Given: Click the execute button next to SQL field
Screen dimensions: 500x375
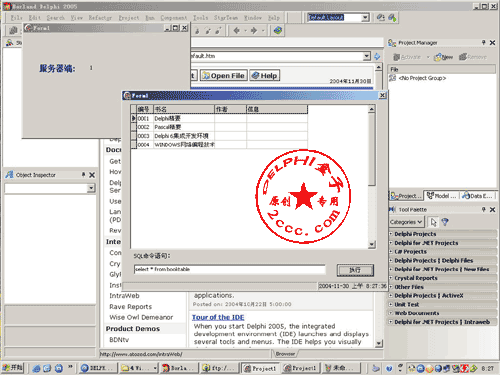Looking at the screenshot, I should [x=355, y=270].
